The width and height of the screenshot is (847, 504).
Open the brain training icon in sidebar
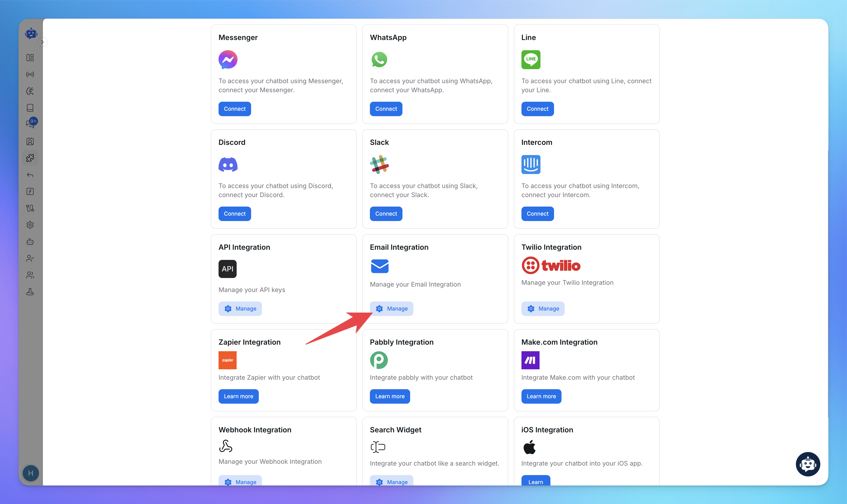click(x=30, y=91)
